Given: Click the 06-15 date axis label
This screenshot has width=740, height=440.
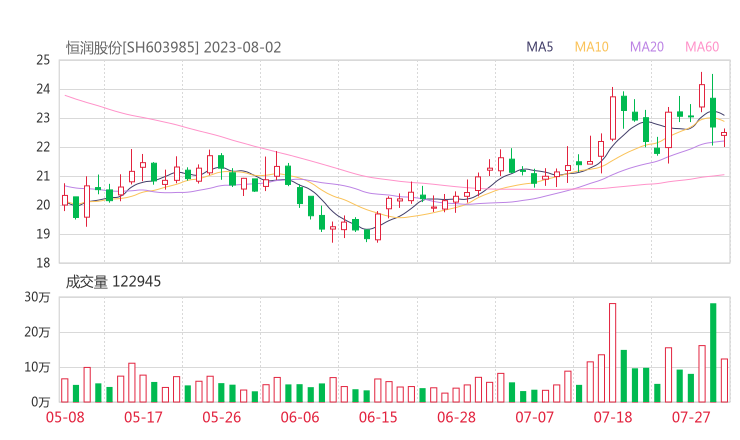Looking at the screenshot, I should tap(378, 417).
